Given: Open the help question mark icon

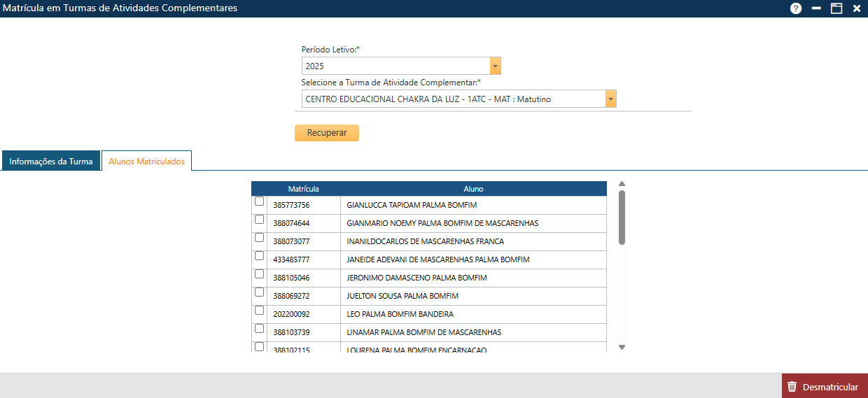Looking at the screenshot, I should click(796, 8).
